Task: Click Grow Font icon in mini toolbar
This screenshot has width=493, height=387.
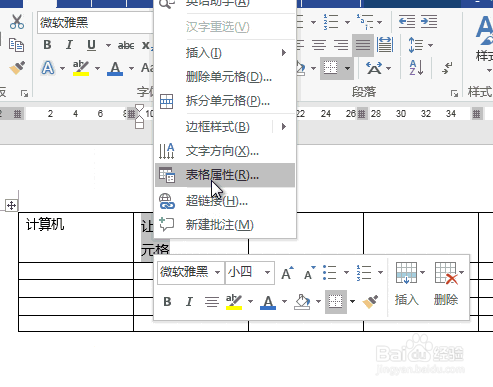Action: tap(287, 273)
